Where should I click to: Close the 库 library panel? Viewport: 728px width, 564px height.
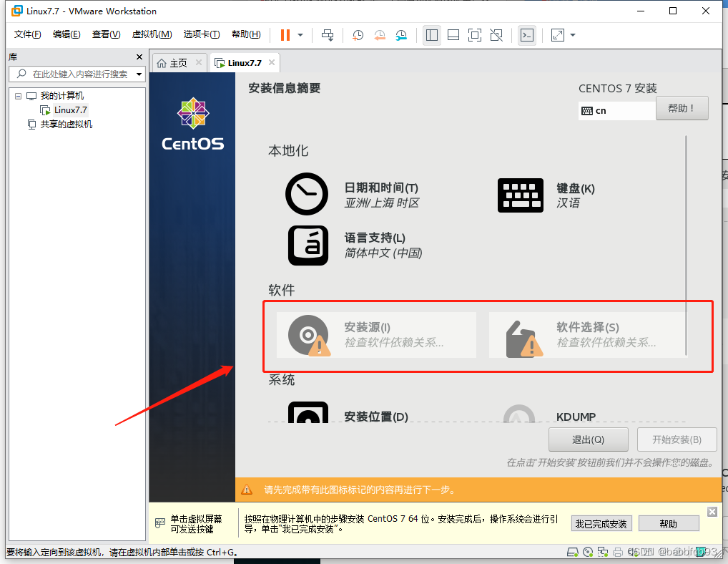pos(139,57)
